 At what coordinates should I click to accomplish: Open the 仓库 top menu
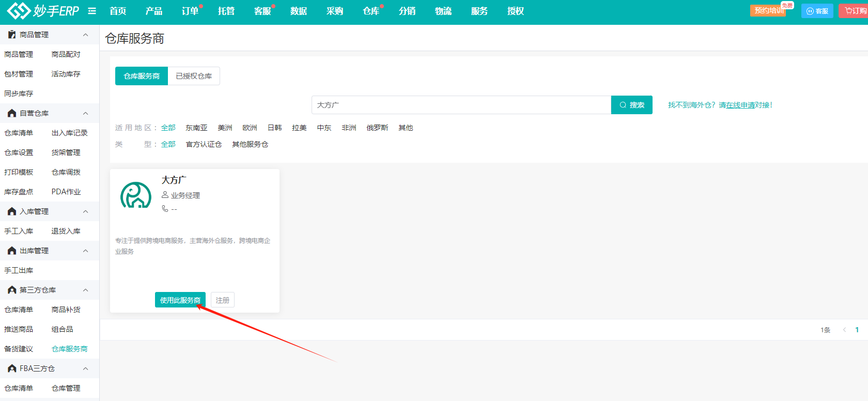click(x=371, y=11)
